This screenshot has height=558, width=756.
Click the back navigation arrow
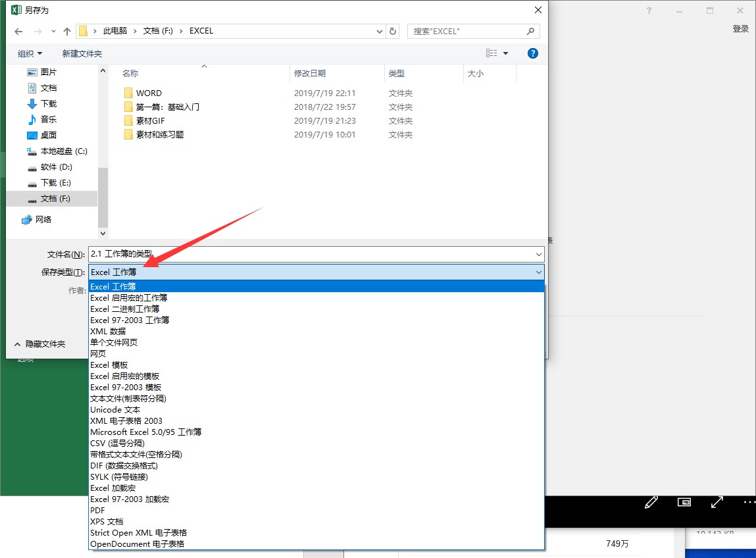click(18, 31)
